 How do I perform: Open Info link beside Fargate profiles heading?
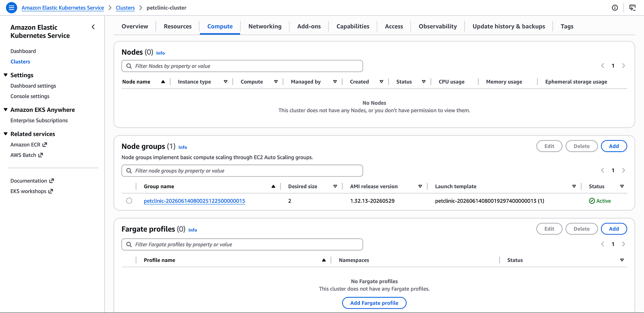[193, 230]
